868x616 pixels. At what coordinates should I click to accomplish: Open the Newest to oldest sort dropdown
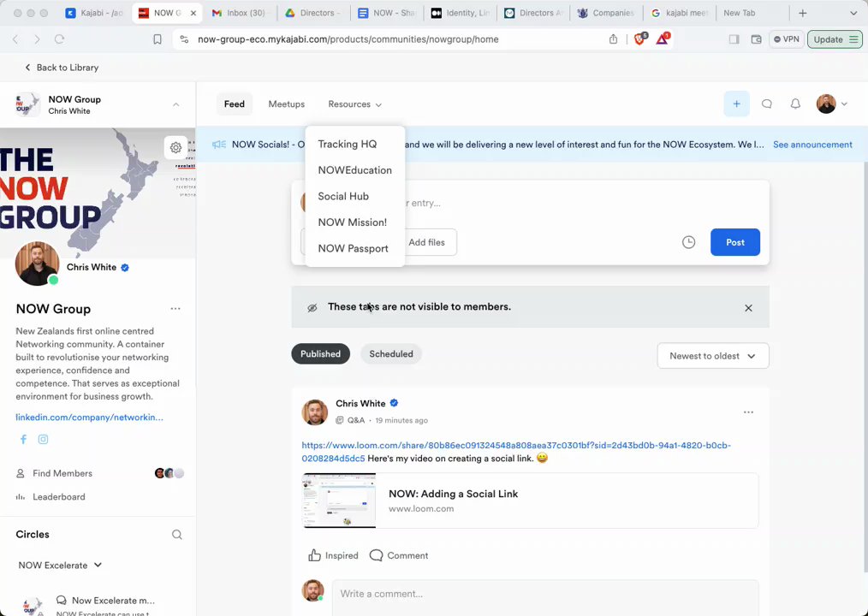click(x=713, y=356)
